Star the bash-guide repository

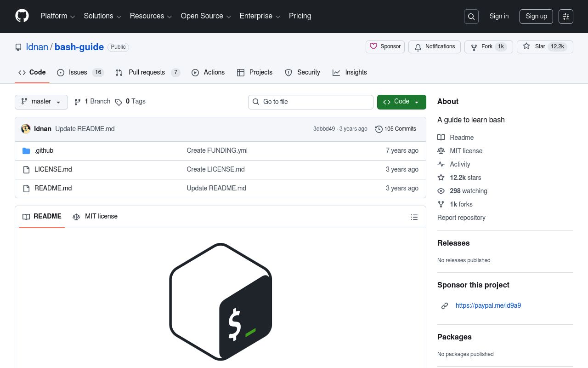click(545, 46)
